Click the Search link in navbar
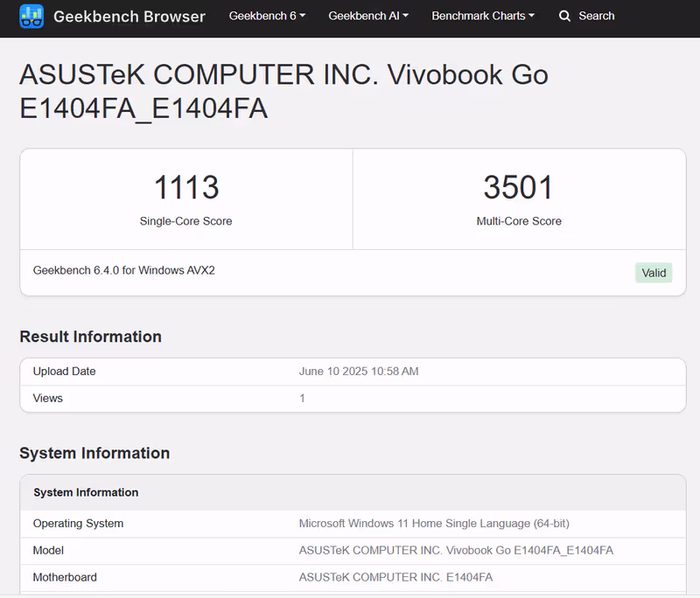 (597, 16)
